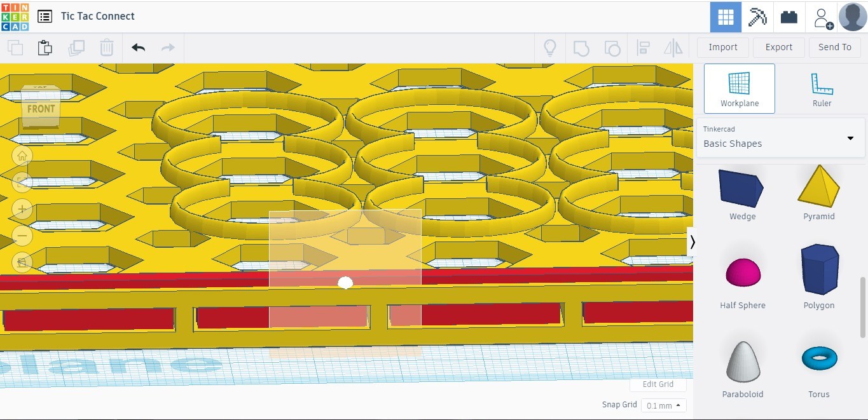Click the white handle dot on workplane
The width and height of the screenshot is (868, 420).
(x=345, y=282)
